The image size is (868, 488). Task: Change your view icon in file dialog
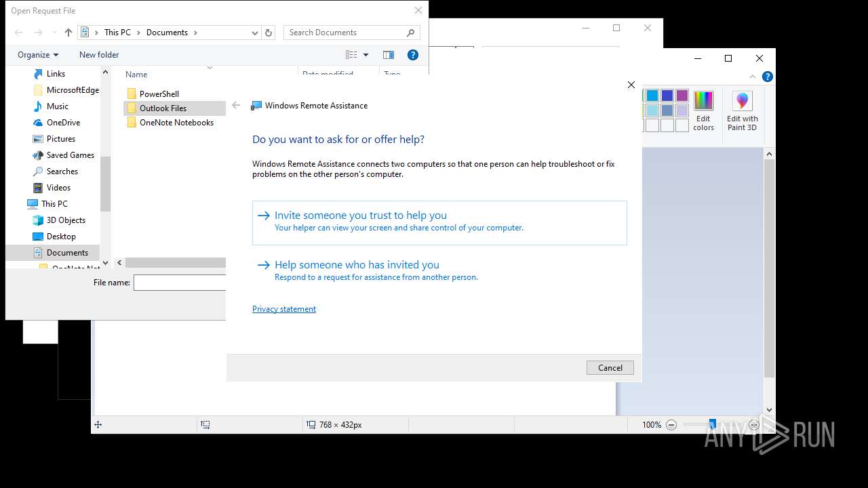click(351, 55)
